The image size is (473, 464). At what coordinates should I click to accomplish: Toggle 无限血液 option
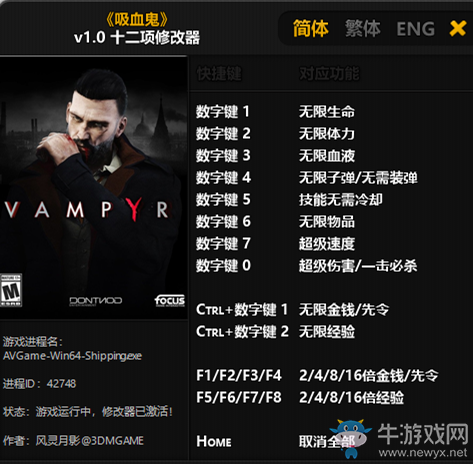coord(327,156)
